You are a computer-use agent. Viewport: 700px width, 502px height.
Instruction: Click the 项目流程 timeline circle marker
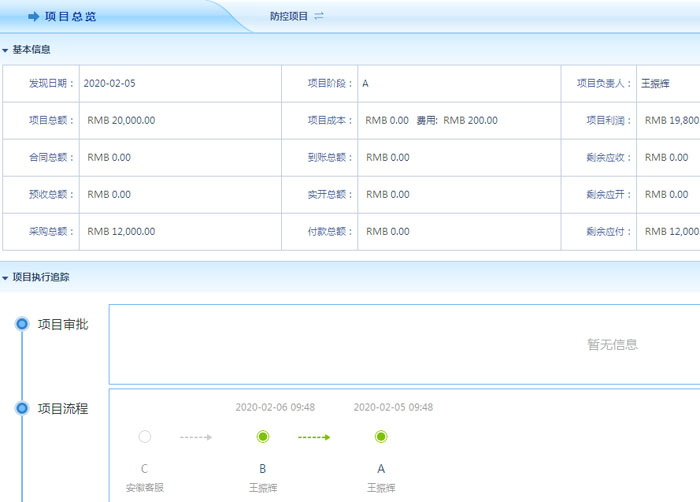pos(22,408)
